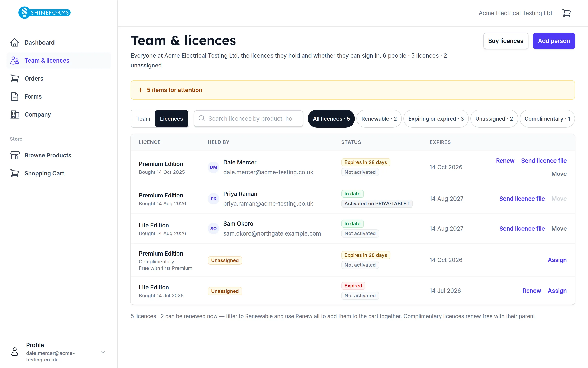Filter by Unassigned · 2
The image size is (588, 368).
click(494, 119)
